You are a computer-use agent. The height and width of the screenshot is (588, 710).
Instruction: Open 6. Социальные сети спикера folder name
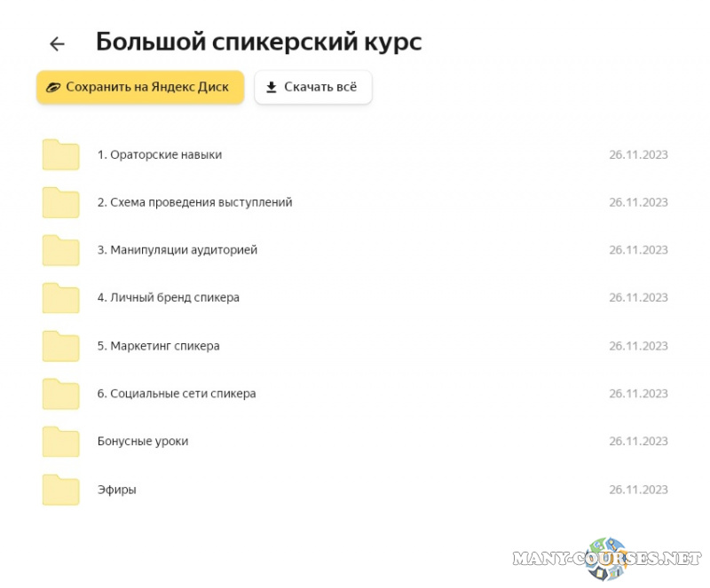tap(177, 394)
